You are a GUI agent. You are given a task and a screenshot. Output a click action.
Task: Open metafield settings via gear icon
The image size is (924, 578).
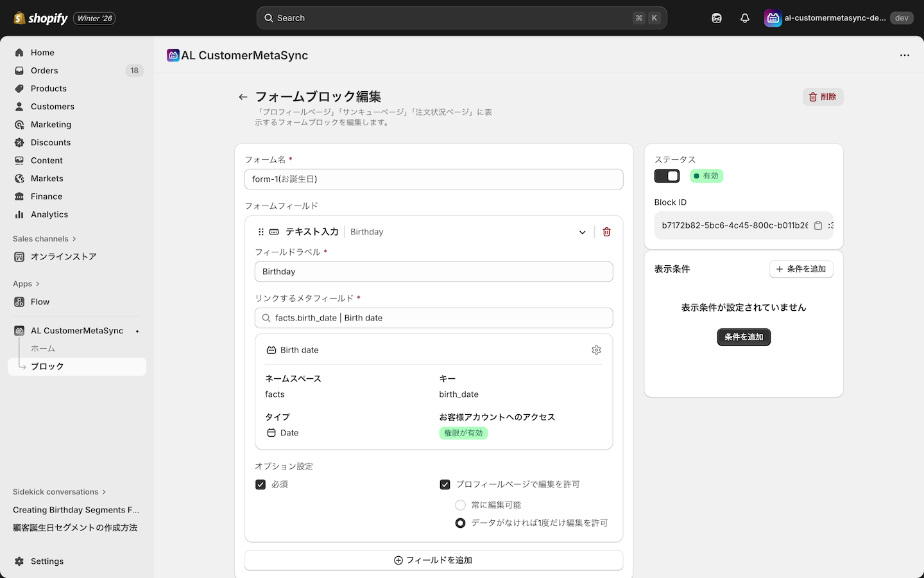coord(596,349)
